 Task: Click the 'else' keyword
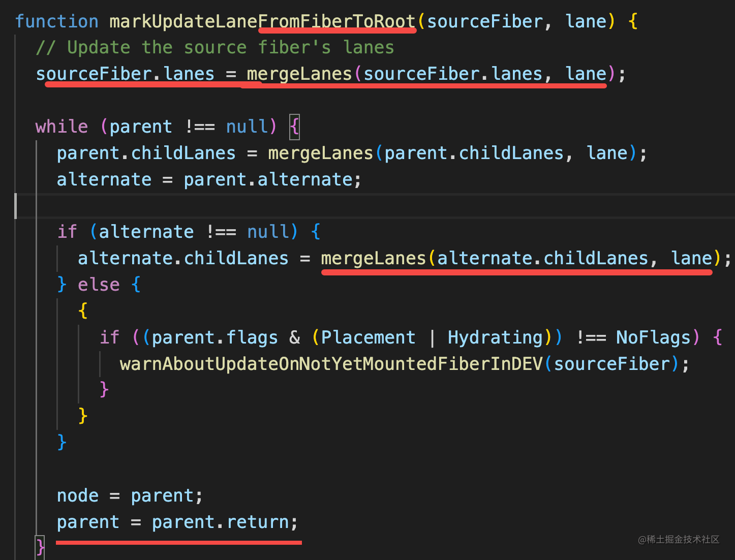99,285
